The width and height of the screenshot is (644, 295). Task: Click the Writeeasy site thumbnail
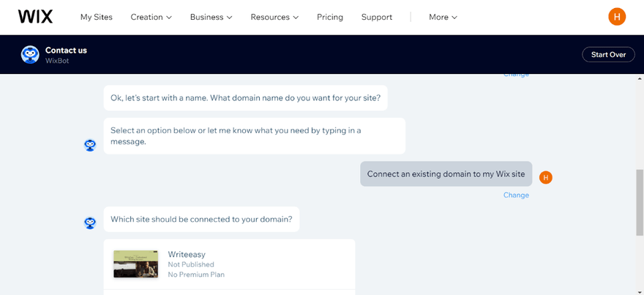[135, 264]
